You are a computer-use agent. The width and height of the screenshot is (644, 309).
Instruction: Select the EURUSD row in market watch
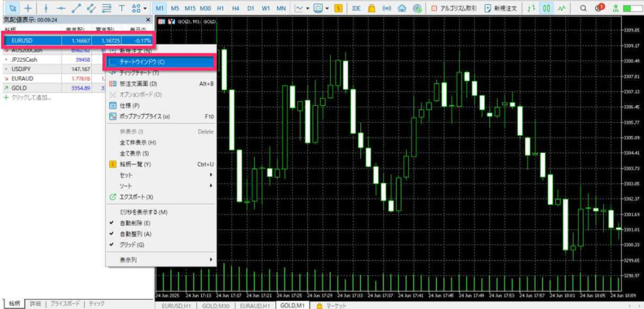78,40
